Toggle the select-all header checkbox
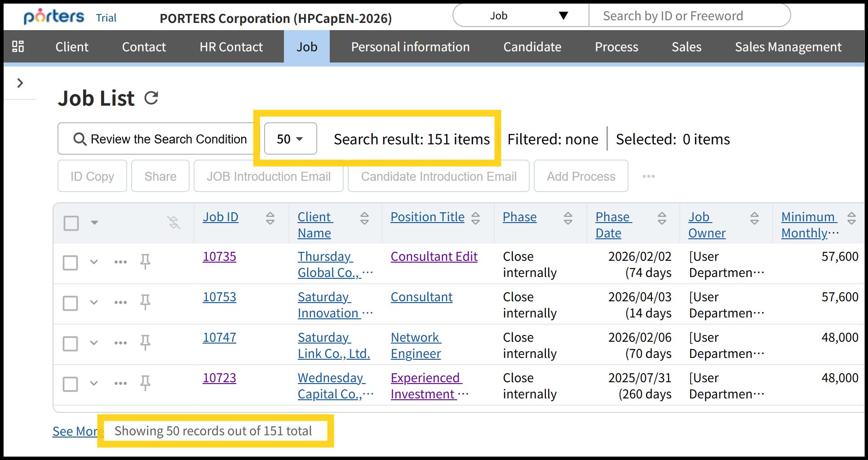The image size is (868, 460). 71,223
